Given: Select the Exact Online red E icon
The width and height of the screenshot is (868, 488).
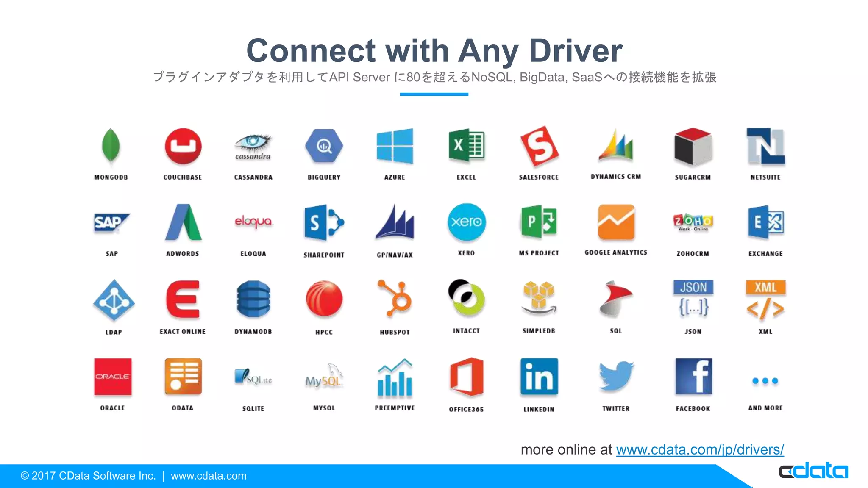Looking at the screenshot, I should [x=183, y=299].
